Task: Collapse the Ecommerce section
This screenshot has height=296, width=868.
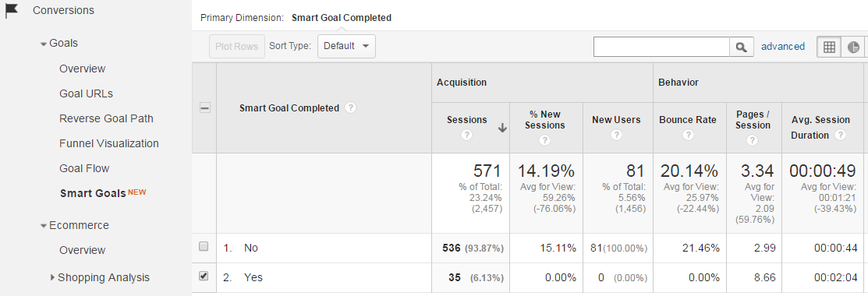Action: (43, 226)
